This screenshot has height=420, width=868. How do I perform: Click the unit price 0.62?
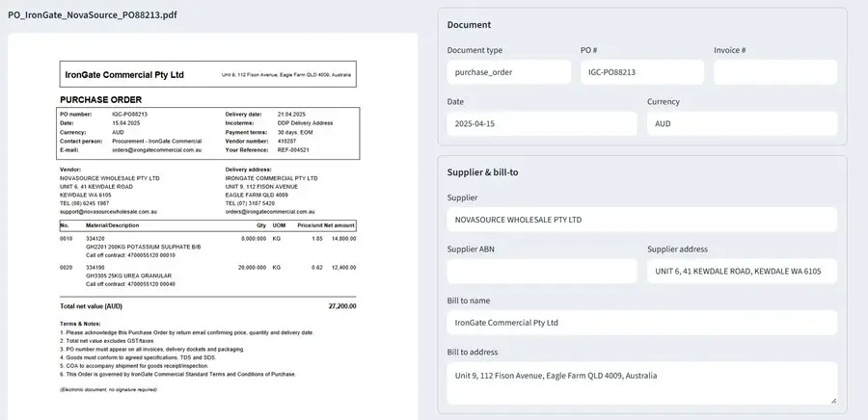(317, 268)
